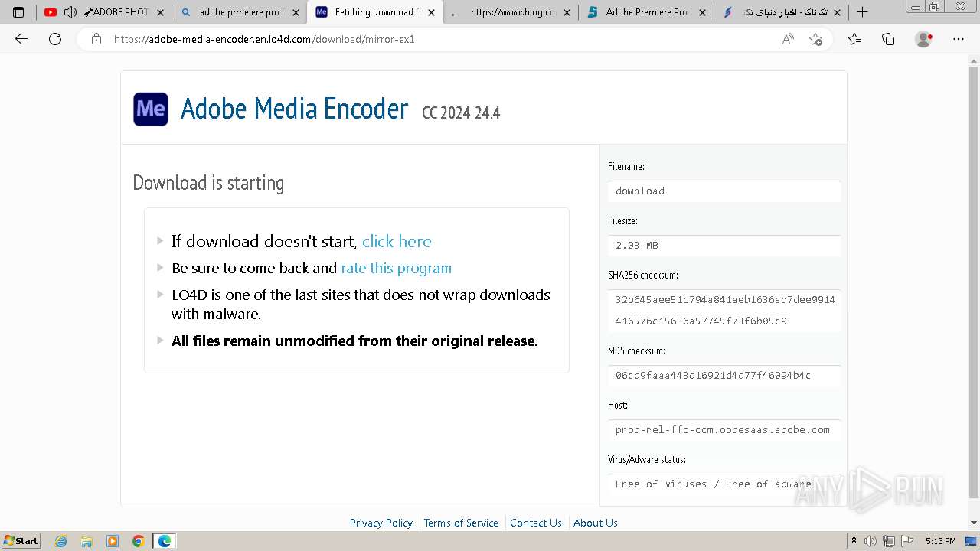Follow the 'rate this program' link
Screen dimensions: 980x551
[396, 268]
